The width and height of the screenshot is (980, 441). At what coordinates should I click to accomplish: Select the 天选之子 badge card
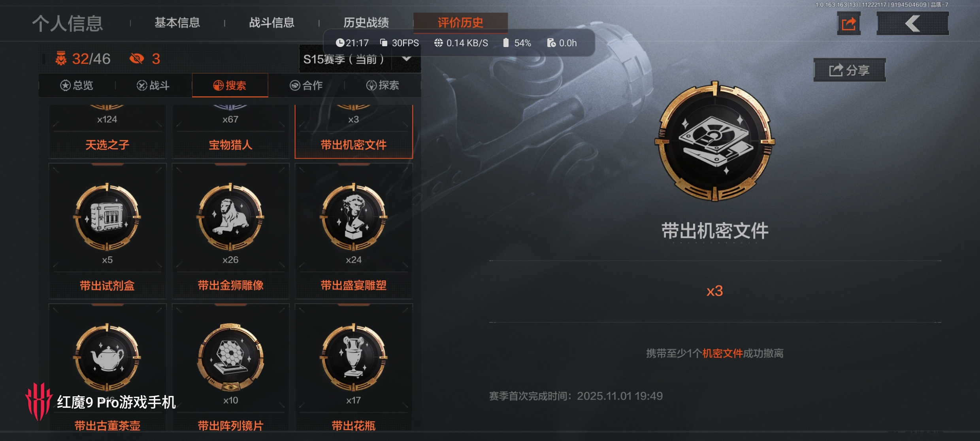click(107, 132)
